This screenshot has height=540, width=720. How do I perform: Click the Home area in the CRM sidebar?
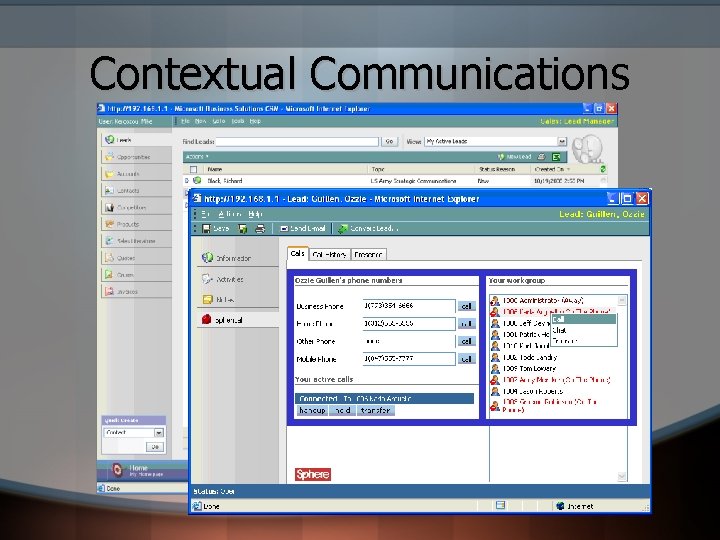click(x=143, y=470)
